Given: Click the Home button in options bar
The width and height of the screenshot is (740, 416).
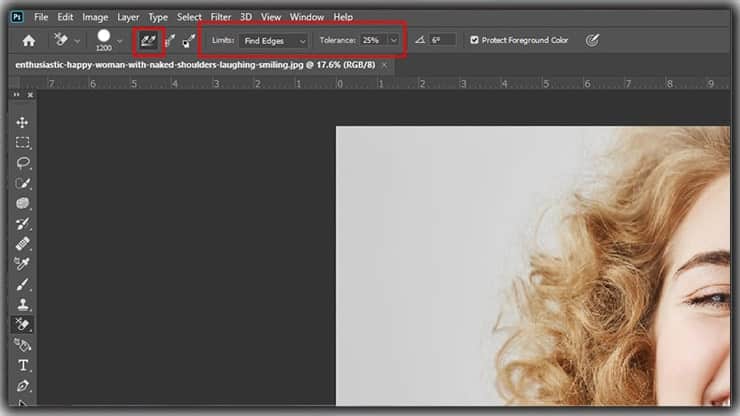Looking at the screenshot, I should click(x=29, y=40).
